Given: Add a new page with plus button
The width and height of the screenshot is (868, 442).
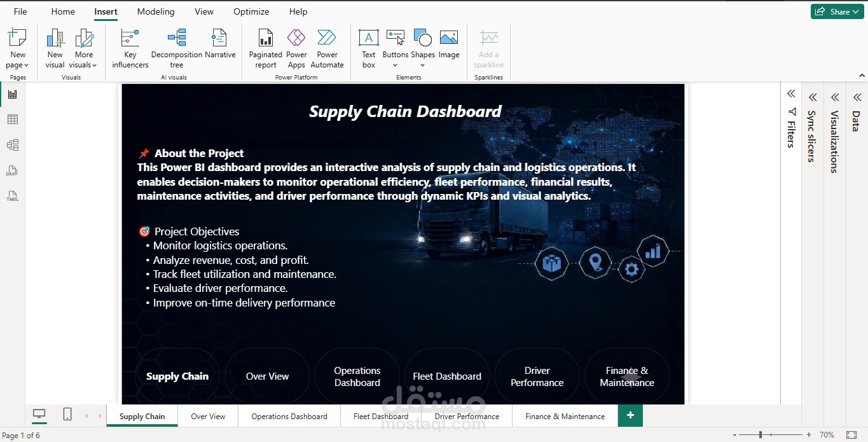Looking at the screenshot, I should 630,415.
